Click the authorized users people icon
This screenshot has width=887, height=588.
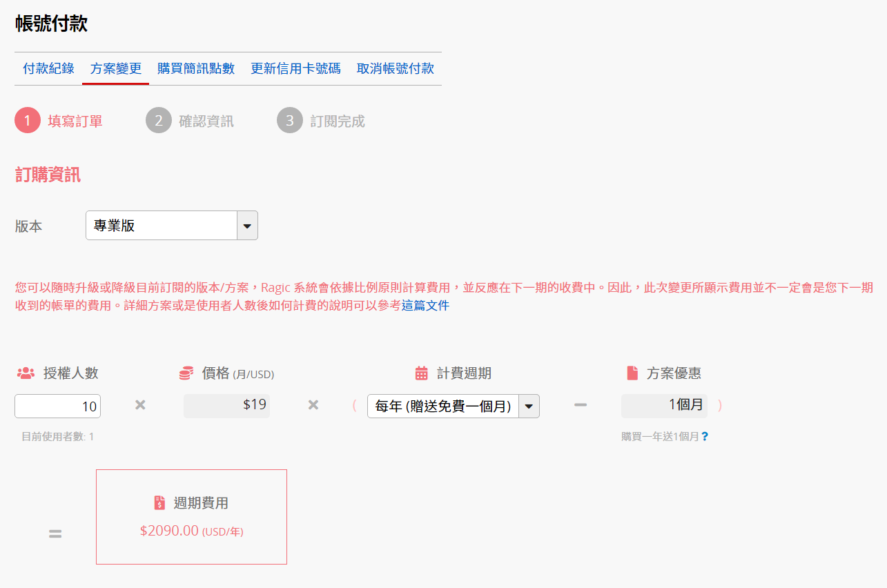coord(26,373)
